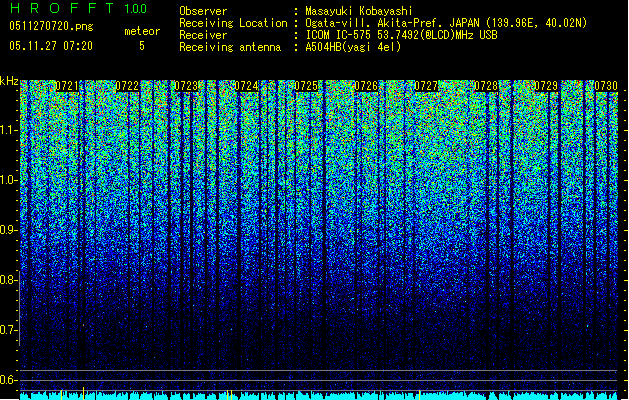
Task: Click the HROFFT 1.0.0 title text
Action: click(78, 8)
